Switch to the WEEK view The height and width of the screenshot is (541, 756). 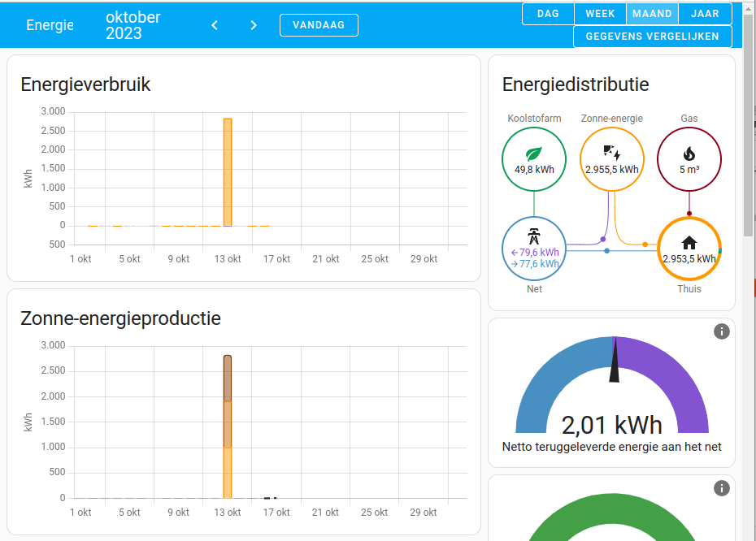(600, 14)
